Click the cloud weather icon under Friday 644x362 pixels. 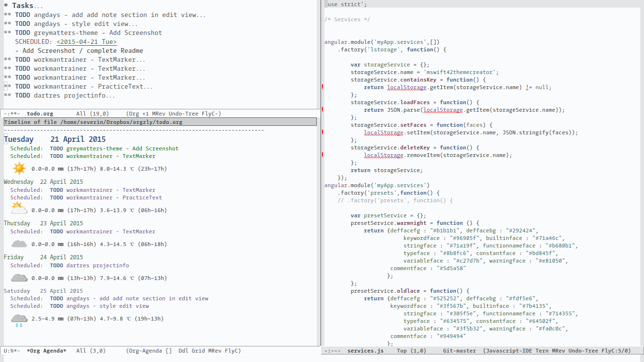pyautogui.click(x=19, y=278)
